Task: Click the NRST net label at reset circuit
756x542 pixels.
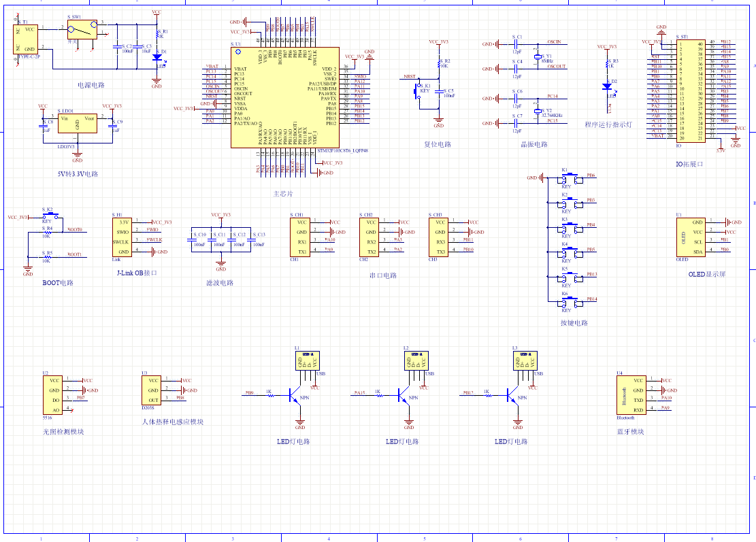Action: pyautogui.click(x=410, y=77)
